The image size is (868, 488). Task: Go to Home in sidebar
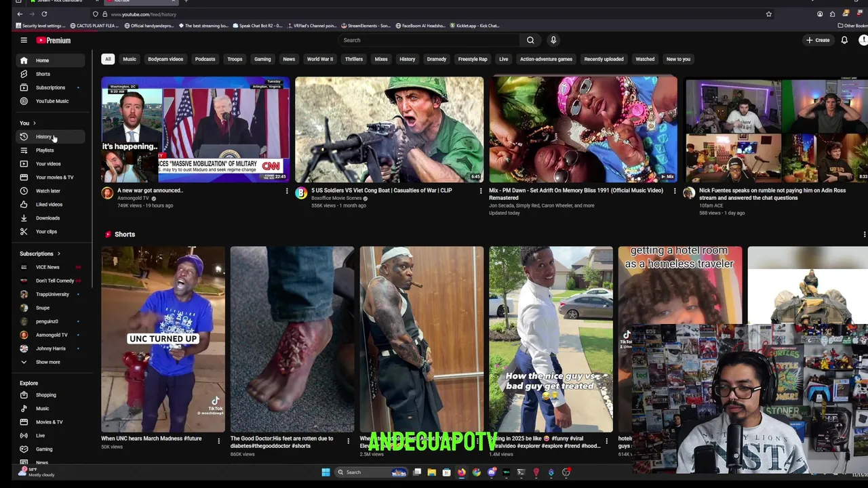tap(52, 60)
